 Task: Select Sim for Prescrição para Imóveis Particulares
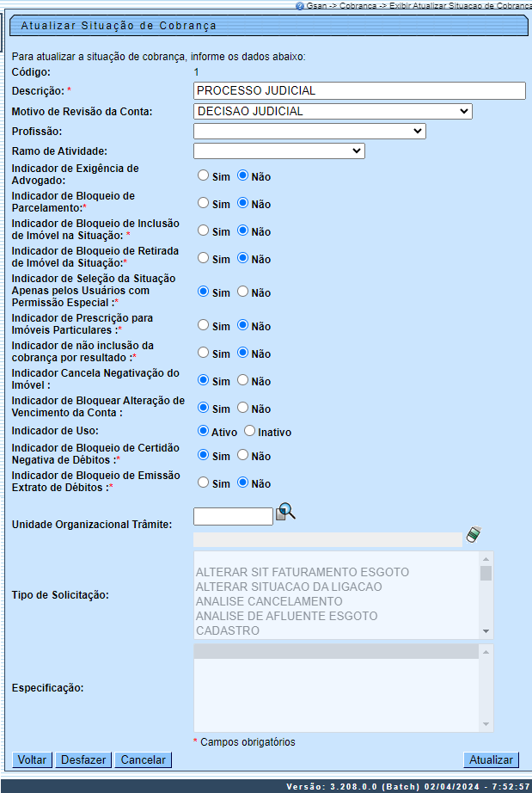click(203, 325)
